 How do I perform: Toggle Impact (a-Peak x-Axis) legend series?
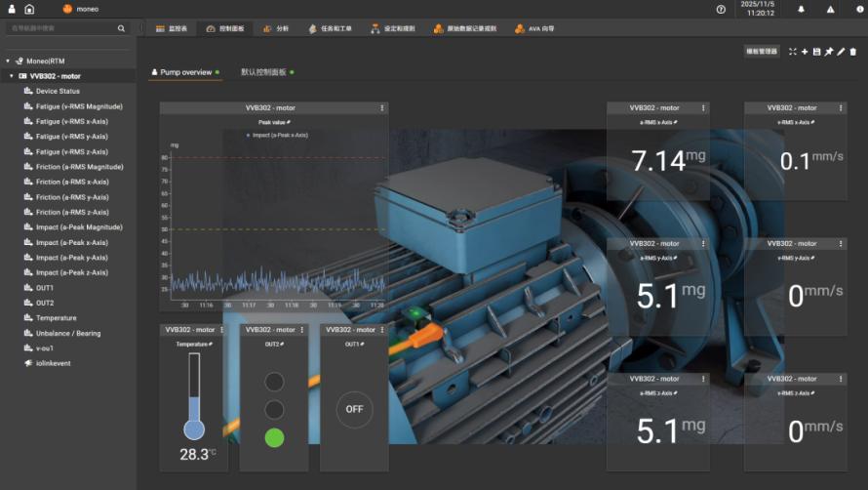[277, 135]
